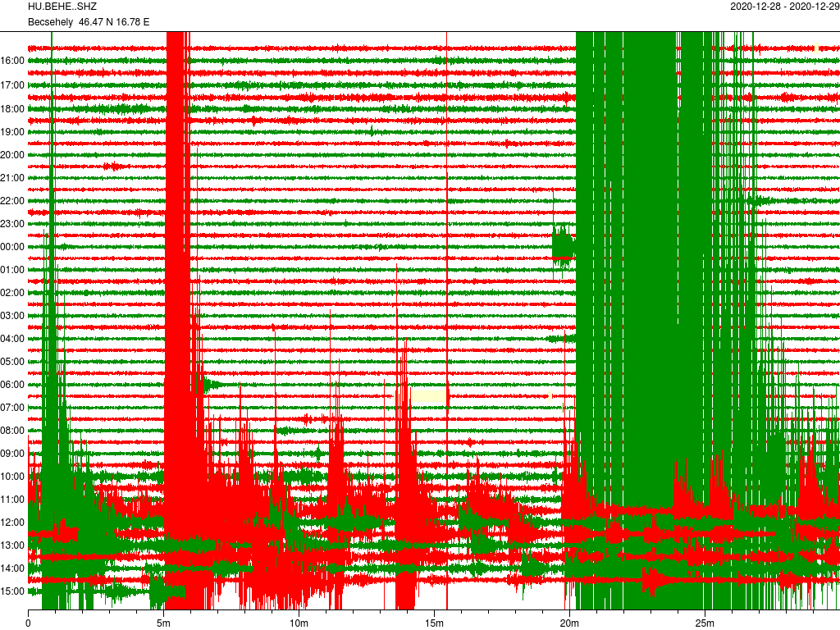The image size is (840, 630).
Task: Click the 20m tick on minute axis
Action: [x=569, y=623]
